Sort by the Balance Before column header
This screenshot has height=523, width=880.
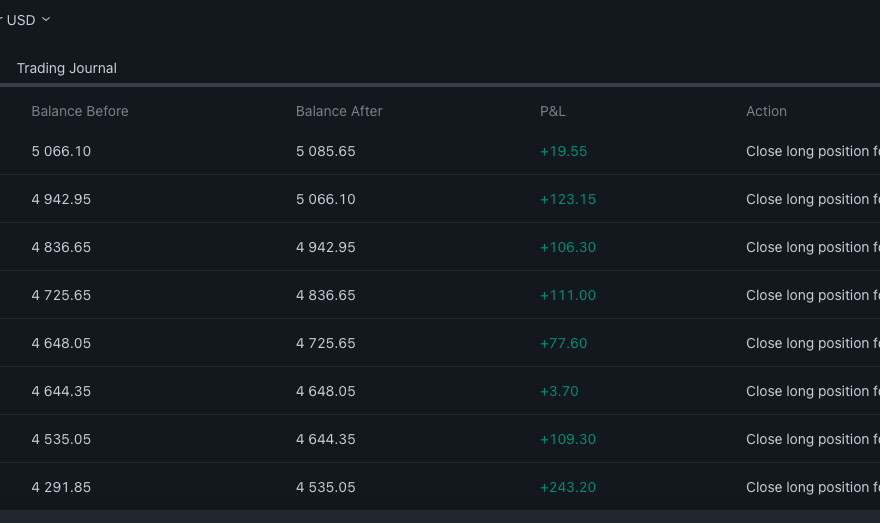80,111
